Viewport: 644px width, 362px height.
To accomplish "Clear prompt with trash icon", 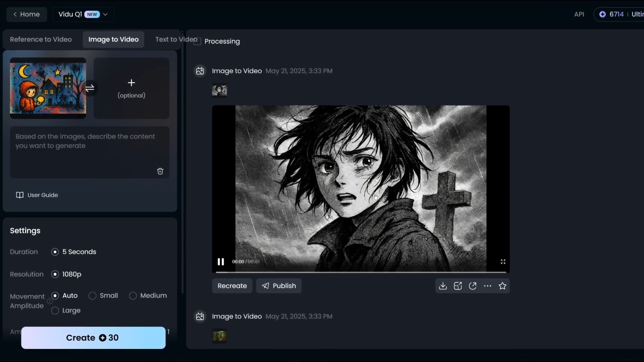I will click(160, 171).
